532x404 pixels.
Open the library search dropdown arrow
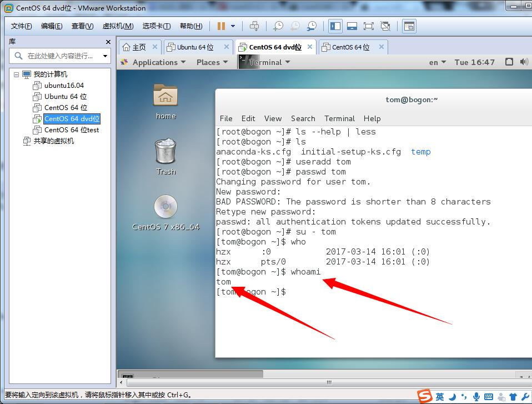pos(105,56)
